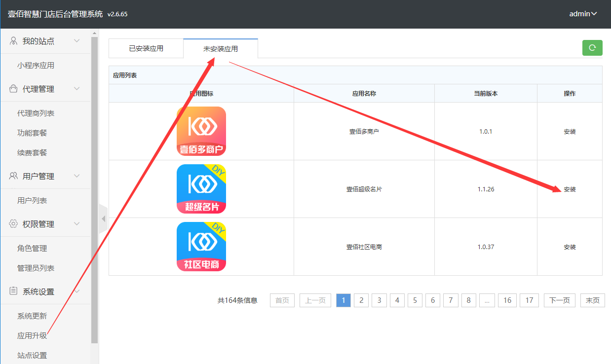This screenshot has height=364, width=611.
Task: Go to page 16
Action: 507,300
